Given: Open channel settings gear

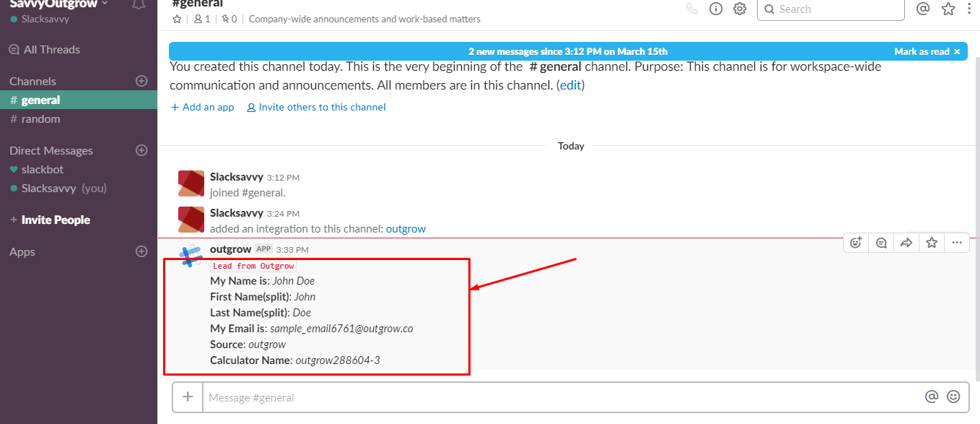Looking at the screenshot, I should [x=740, y=9].
